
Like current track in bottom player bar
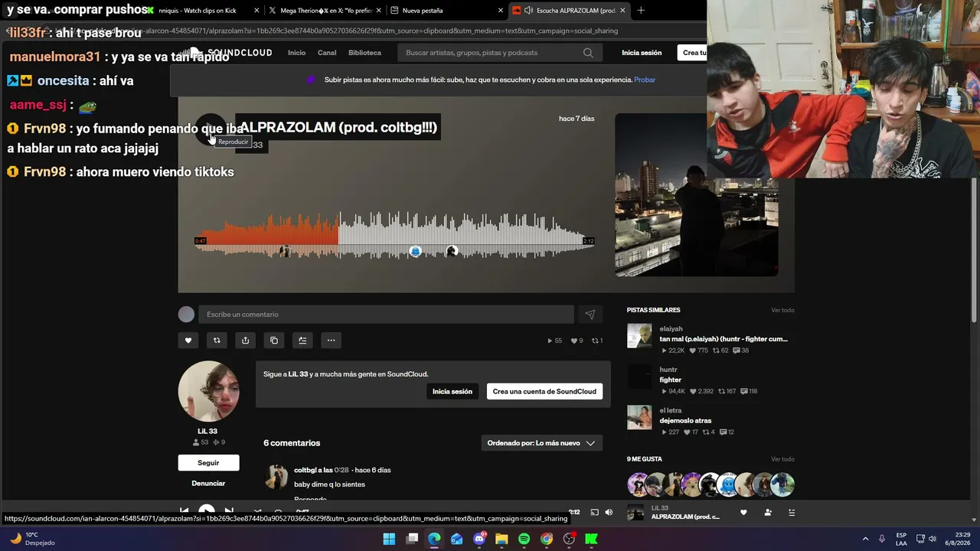click(743, 513)
